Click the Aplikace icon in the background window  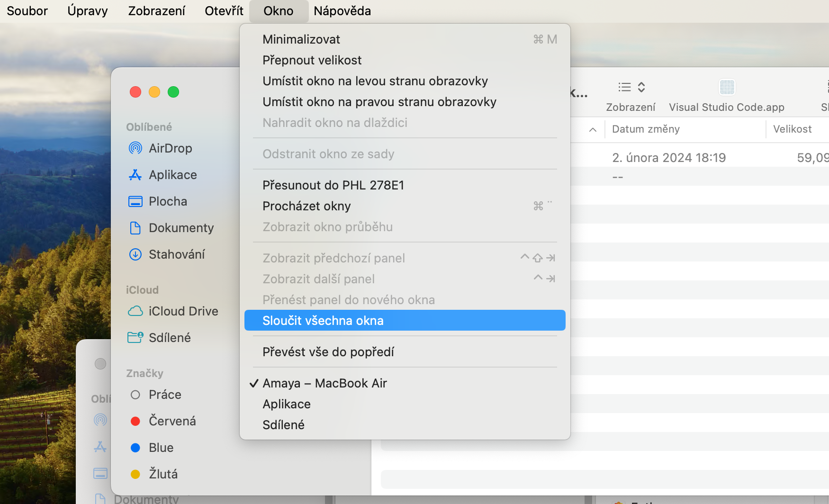tap(100, 447)
